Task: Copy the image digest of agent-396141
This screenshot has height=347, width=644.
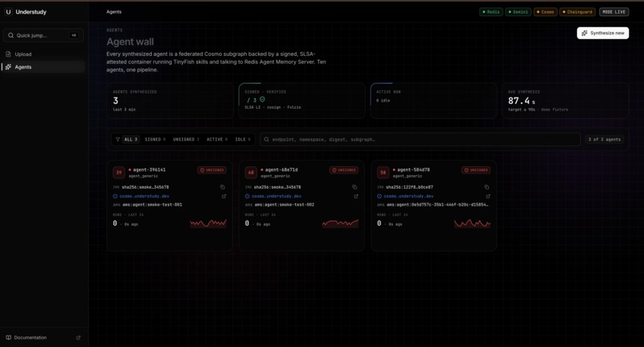Action: [x=222, y=187]
